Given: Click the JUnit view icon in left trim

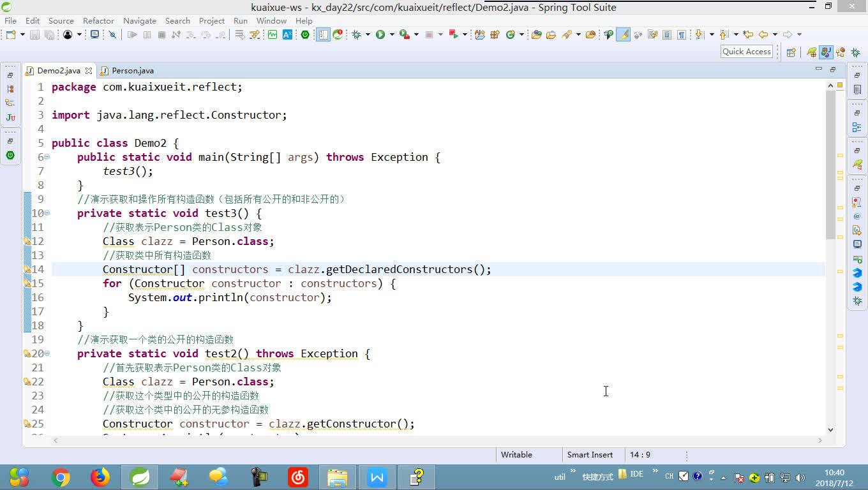Looking at the screenshot, I should [x=10, y=117].
